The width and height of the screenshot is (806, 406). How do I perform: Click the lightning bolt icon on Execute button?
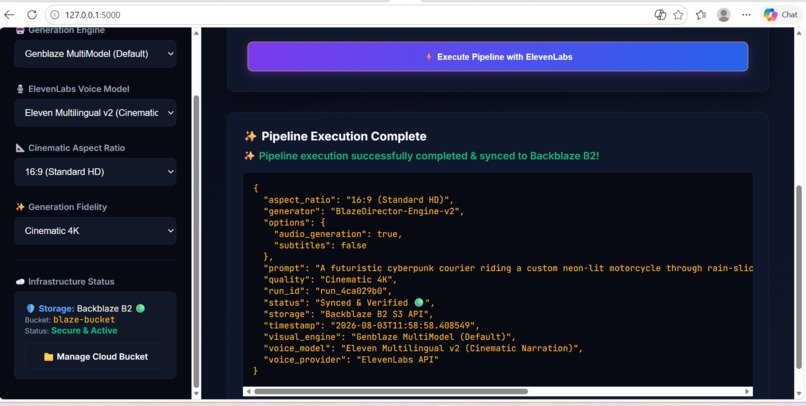[429, 57]
